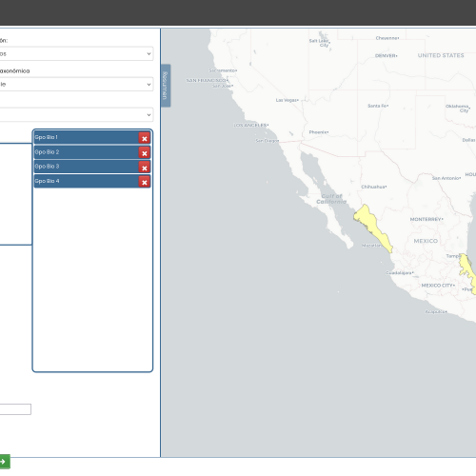Viewport: 476px width, 476px height.
Task: Delete Gpo Bio 4 with red X
Action: (x=145, y=182)
